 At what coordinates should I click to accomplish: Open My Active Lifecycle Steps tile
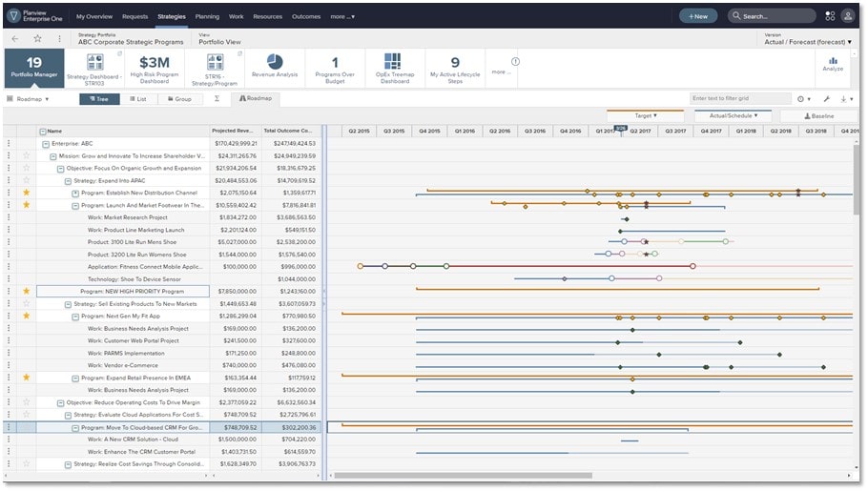455,68
